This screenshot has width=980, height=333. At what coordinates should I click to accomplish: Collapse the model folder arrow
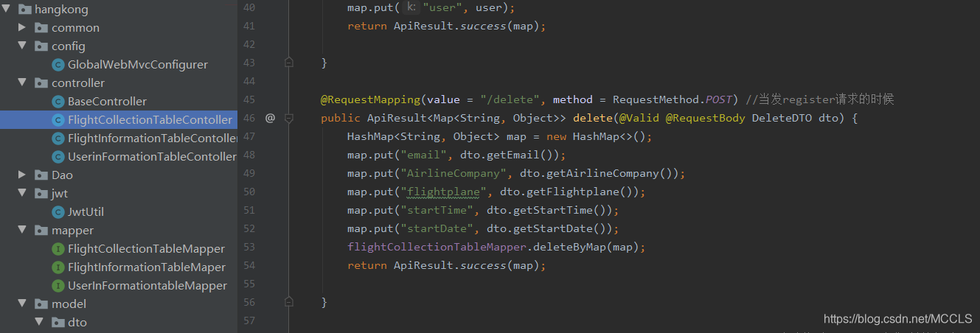coord(23,304)
